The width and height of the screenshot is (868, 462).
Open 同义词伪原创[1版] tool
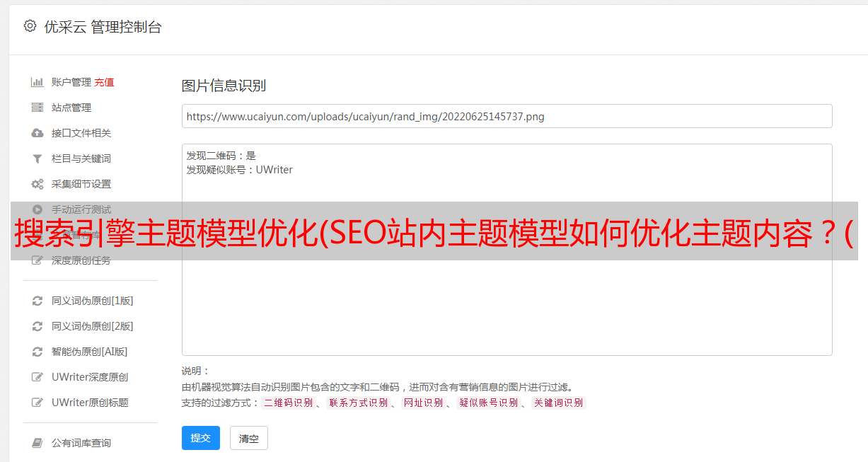coord(93,301)
